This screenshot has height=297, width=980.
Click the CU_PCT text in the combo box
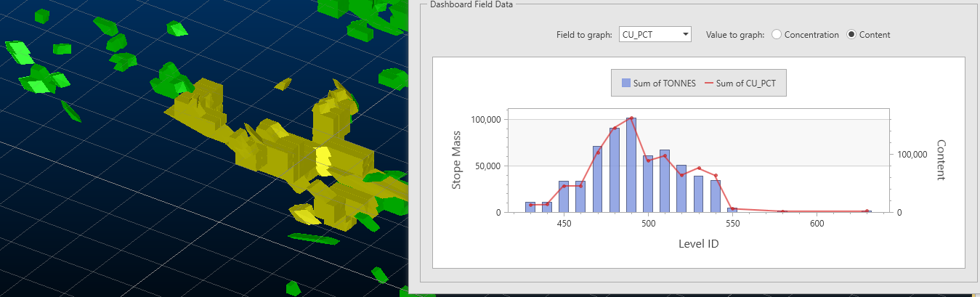pyautogui.click(x=637, y=35)
